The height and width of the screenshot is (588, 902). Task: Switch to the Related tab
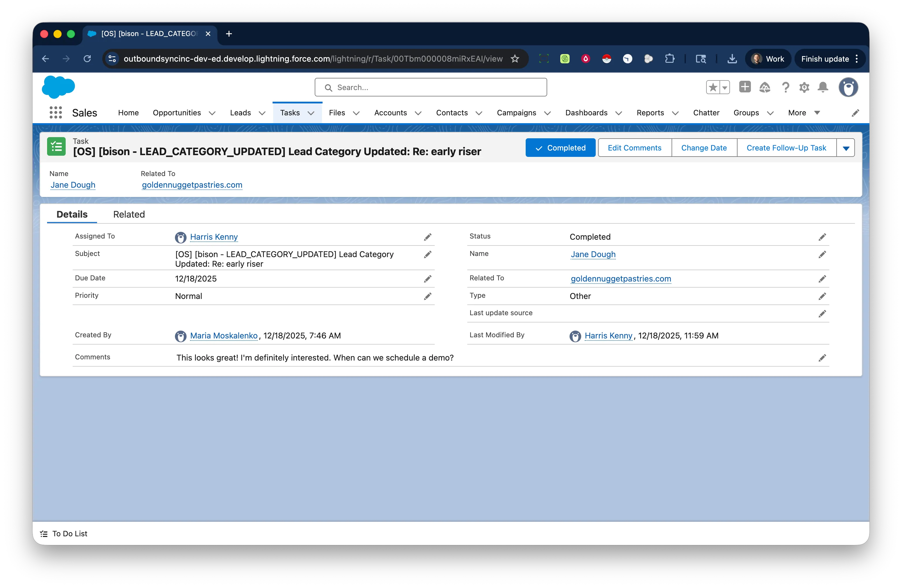(x=129, y=214)
